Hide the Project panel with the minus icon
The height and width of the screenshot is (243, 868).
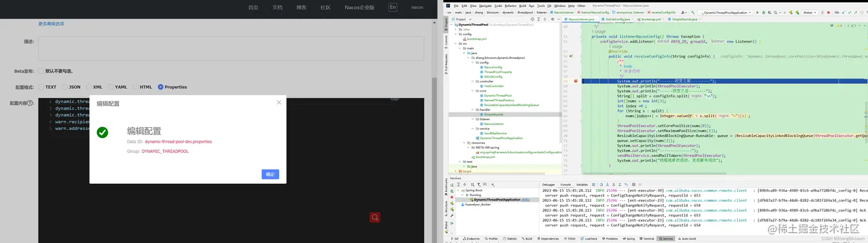pyautogui.click(x=559, y=19)
